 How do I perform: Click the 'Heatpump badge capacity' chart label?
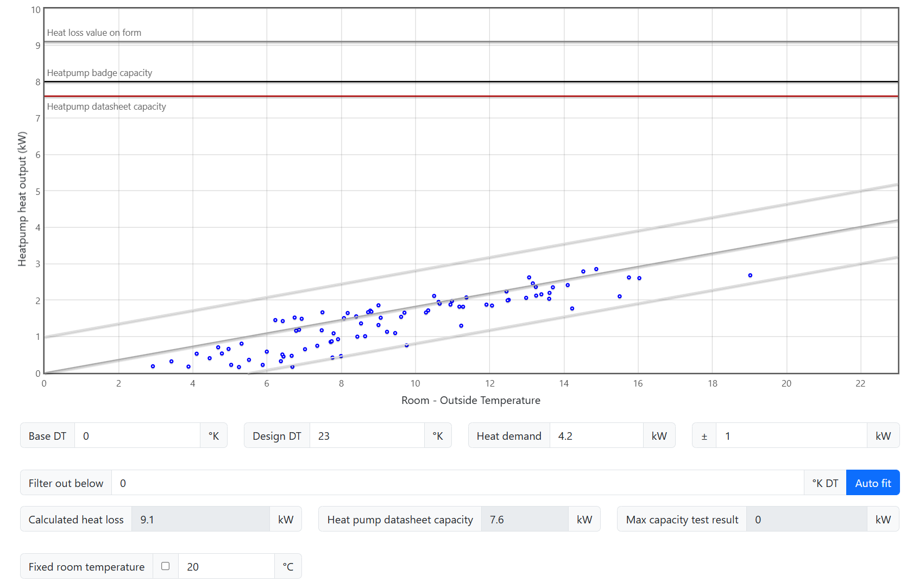coord(99,73)
